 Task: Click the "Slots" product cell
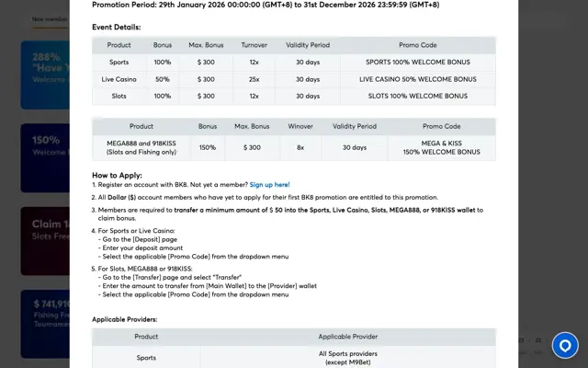pyautogui.click(x=119, y=96)
